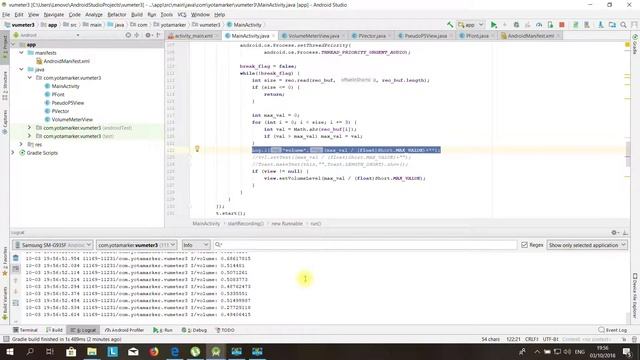Click the scroll-from-source target icon in Project panel
Screen dimensions: 640x360
(x=128, y=35)
